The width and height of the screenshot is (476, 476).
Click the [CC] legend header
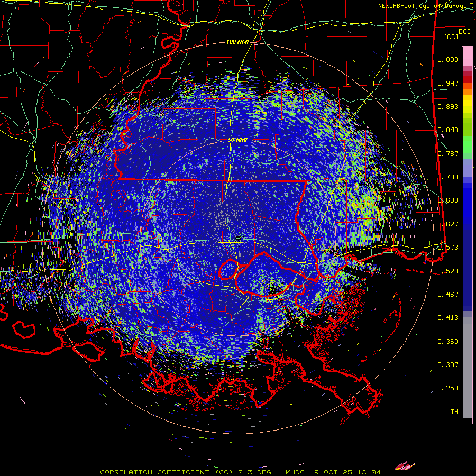(x=451, y=36)
